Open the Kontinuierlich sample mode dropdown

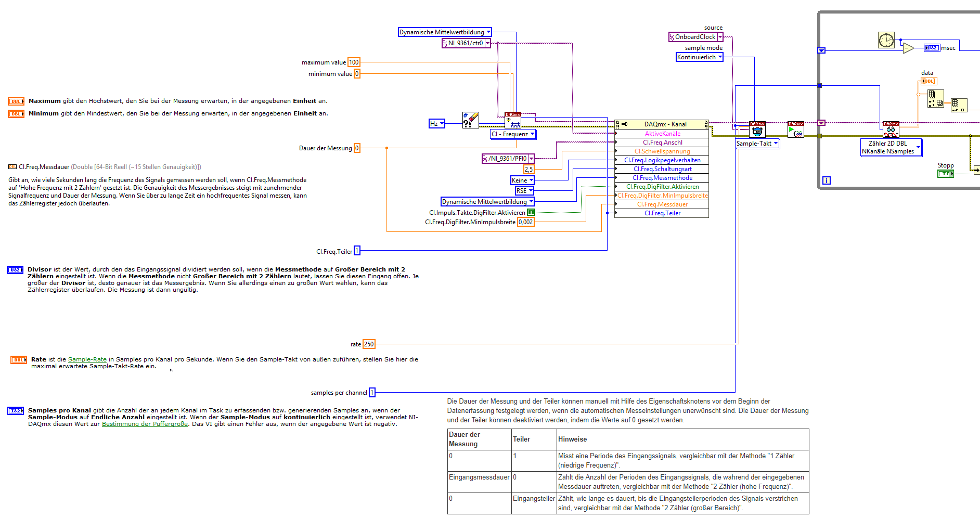700,57
